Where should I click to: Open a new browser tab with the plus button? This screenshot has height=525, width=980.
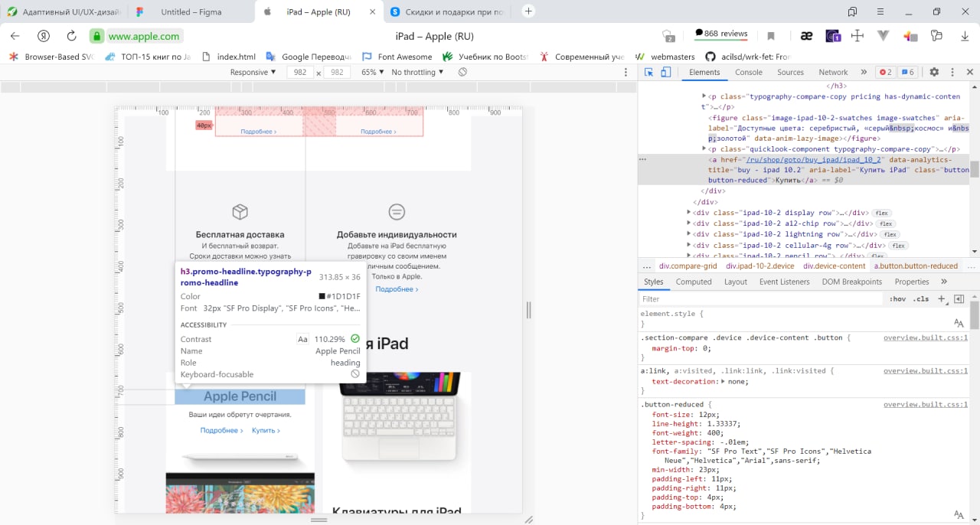[528, 11]
